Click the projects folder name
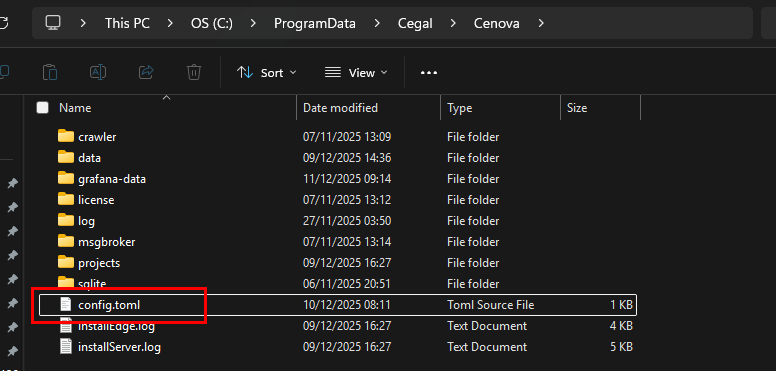Image resolution: width=776 pixels, height=371 pixels. point(99,263)
